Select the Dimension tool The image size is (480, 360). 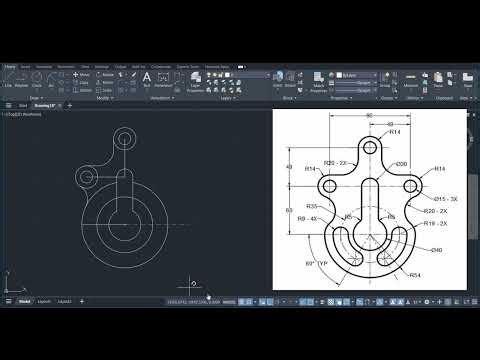[x=163, y=79]
